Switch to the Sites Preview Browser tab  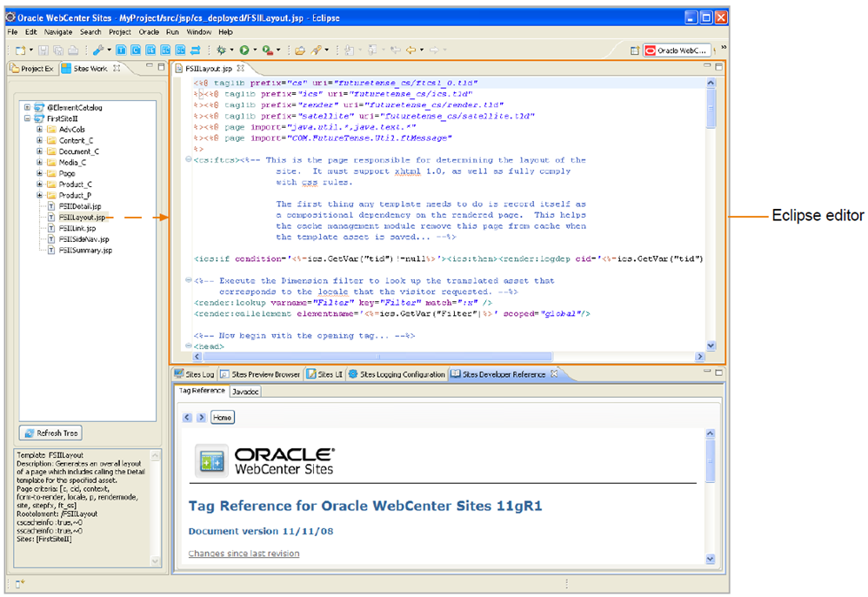pyautogui.click(x=260, y=374)
